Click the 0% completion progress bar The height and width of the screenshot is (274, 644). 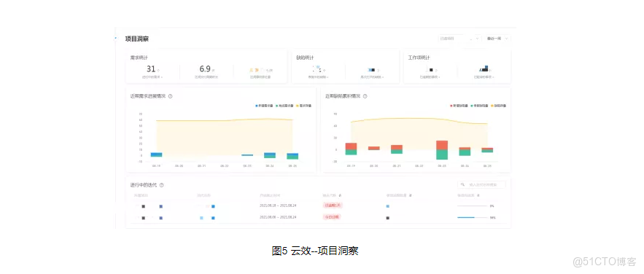[473, 206]
